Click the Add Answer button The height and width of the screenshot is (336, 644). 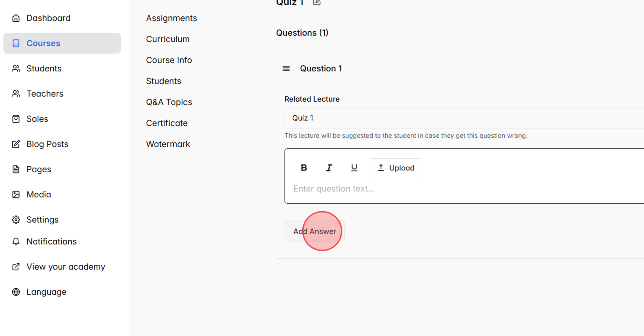(x=315, y=231)
